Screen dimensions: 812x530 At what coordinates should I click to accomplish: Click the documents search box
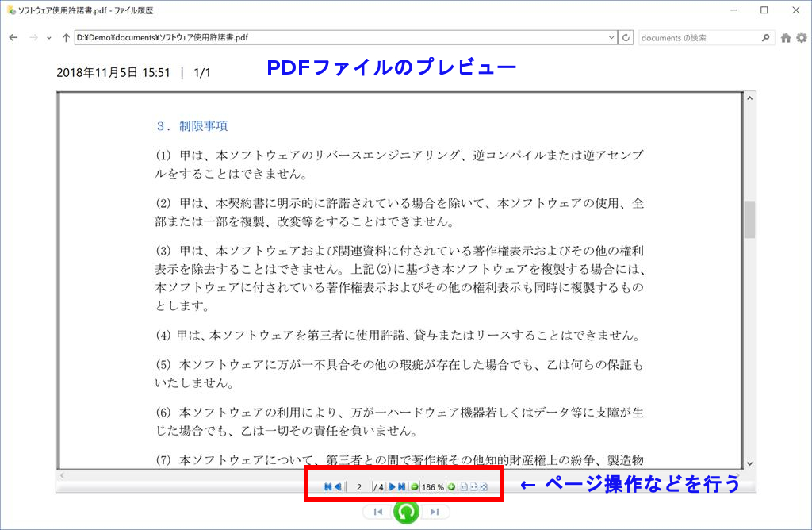click(698, 37)
